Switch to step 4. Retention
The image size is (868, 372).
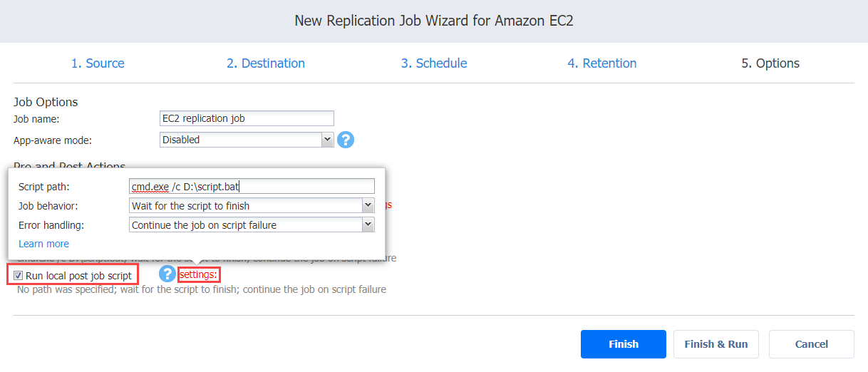coord(602,63)
